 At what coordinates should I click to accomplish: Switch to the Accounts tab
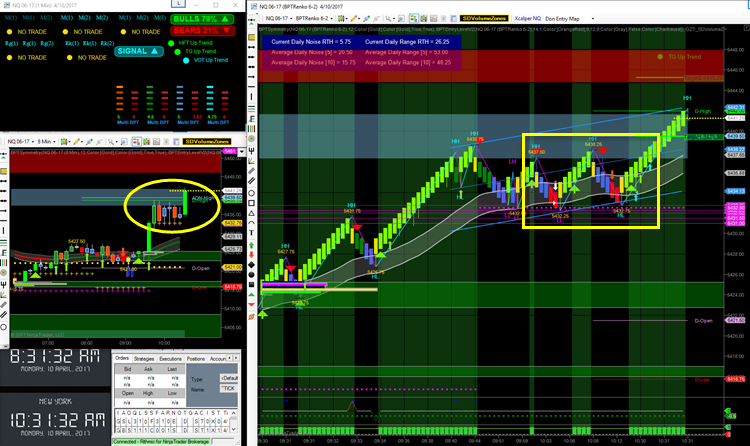pos(217,358)
